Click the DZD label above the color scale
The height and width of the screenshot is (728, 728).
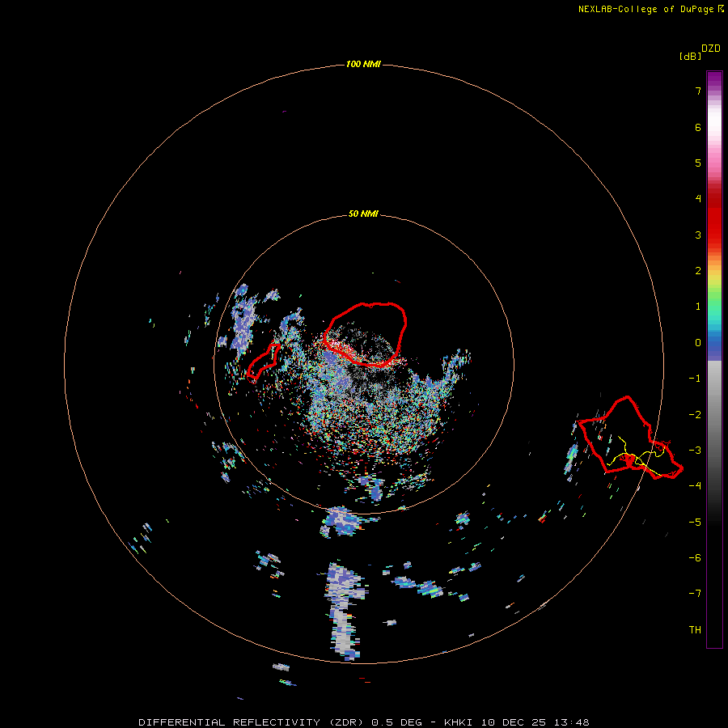pyautogui.click(x=711, y=48)
